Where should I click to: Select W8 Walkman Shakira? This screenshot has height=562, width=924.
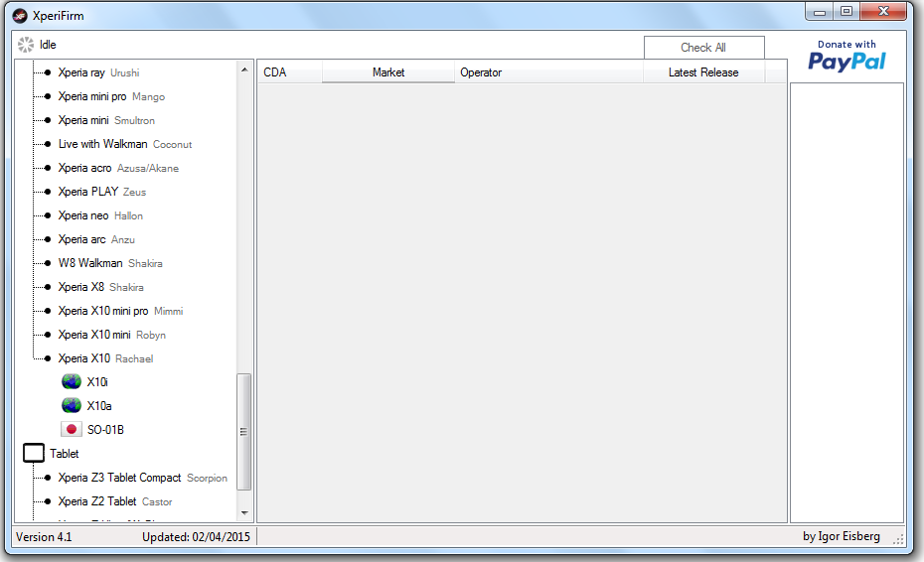[110, 263]
